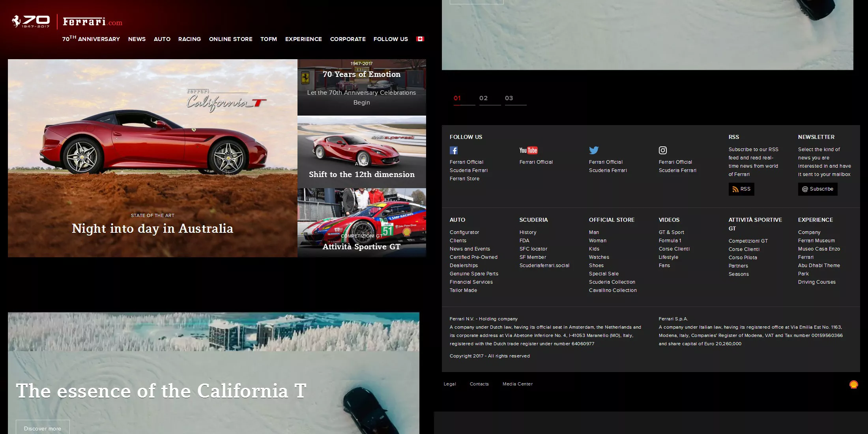868x434 pixels.
Task: Open the Tailor Made link
Action: (463, 290)
